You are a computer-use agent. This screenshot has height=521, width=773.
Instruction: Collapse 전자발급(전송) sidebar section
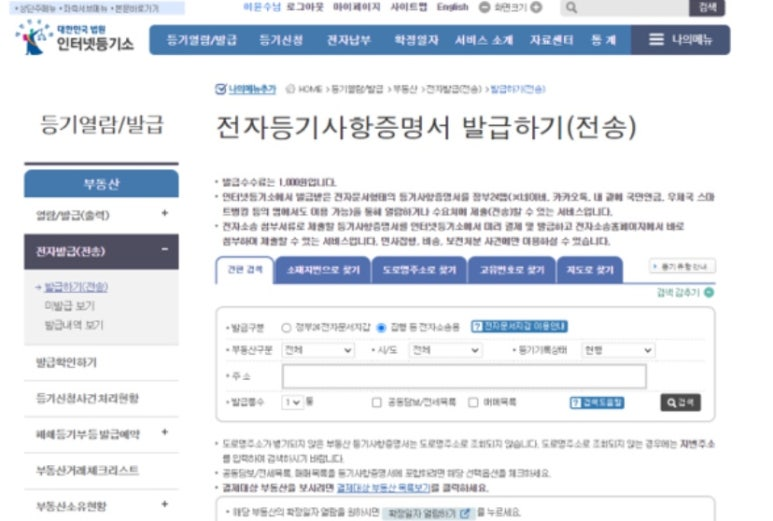(165, 249)
